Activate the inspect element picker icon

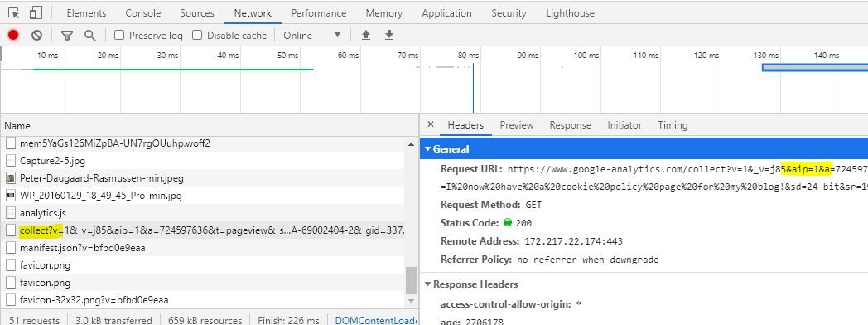pyautogui.click(x=13, y=12)
